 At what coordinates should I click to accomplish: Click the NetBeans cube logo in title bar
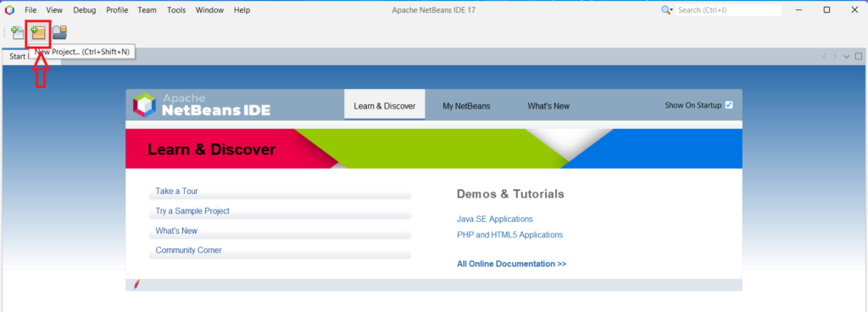click(x=9, y=10)
